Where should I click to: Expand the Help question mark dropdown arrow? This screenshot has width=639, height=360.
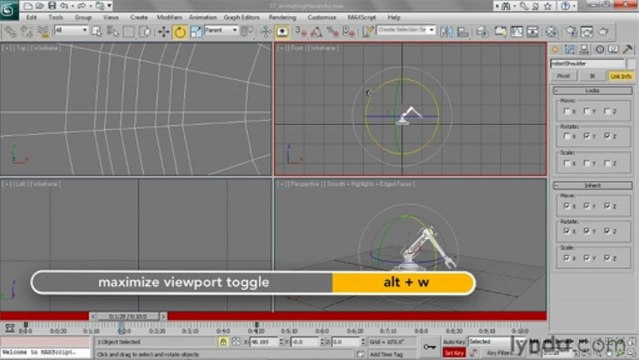[x=574, y=6]
